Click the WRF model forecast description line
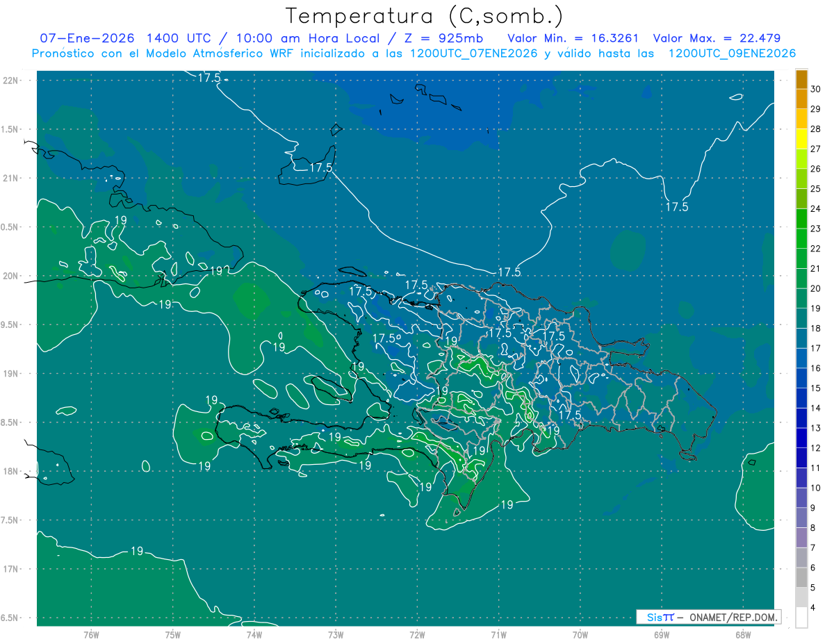Viewport: 834px width, 644px height. [414, 53]
